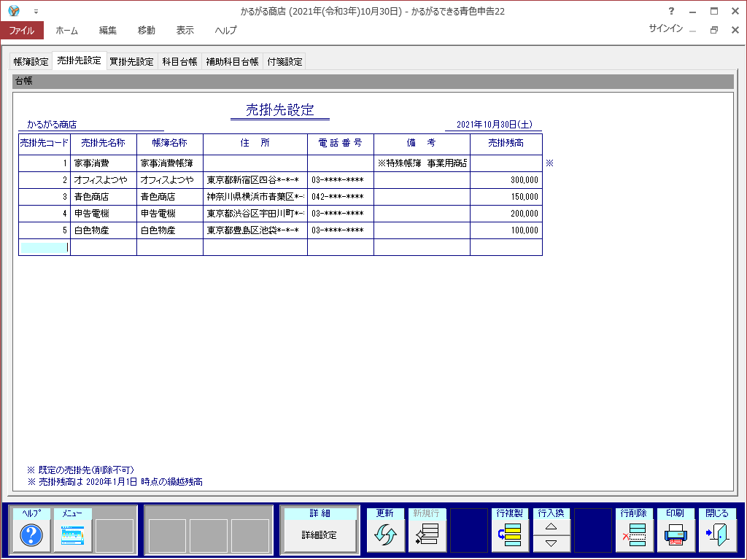Open the ヘルプ menu in menu bar
This screenshot has width=747, height=560.
coord(225,31)
